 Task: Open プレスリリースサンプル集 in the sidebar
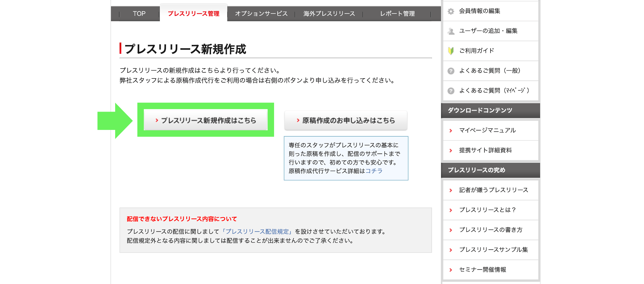click(493, 250)
